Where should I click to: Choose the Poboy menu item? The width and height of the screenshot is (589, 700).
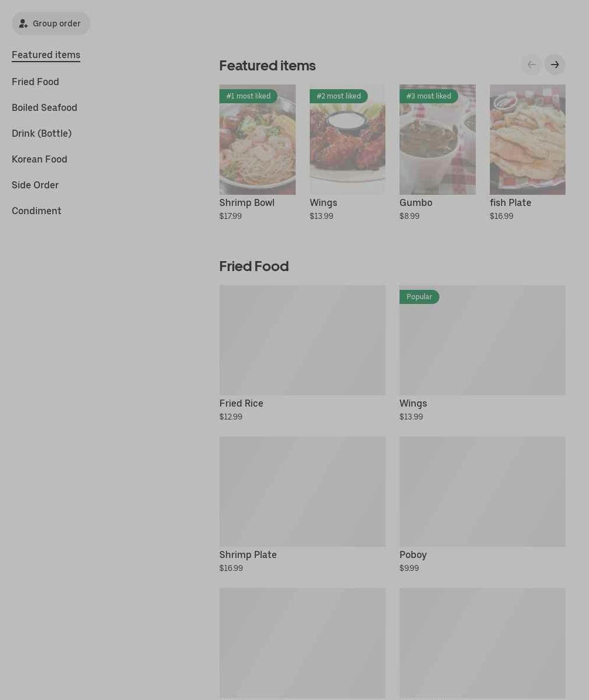(x=482, y=505)
